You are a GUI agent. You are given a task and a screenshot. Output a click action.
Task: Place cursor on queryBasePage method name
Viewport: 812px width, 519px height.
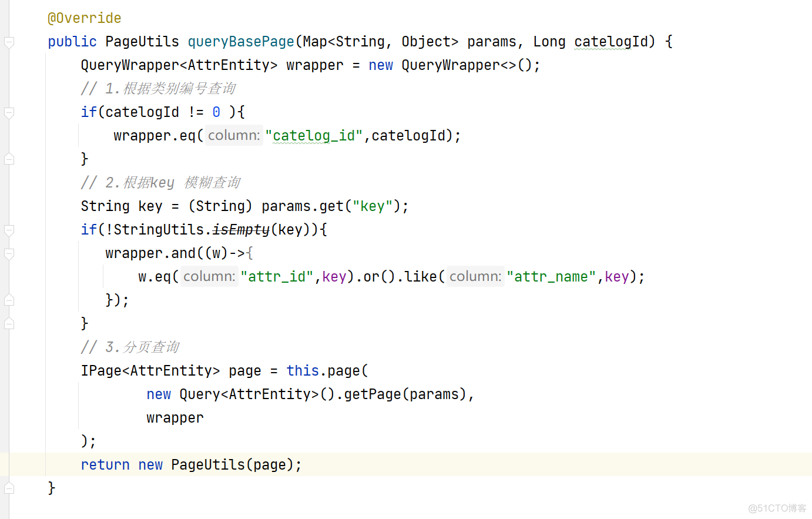(241, 42)
